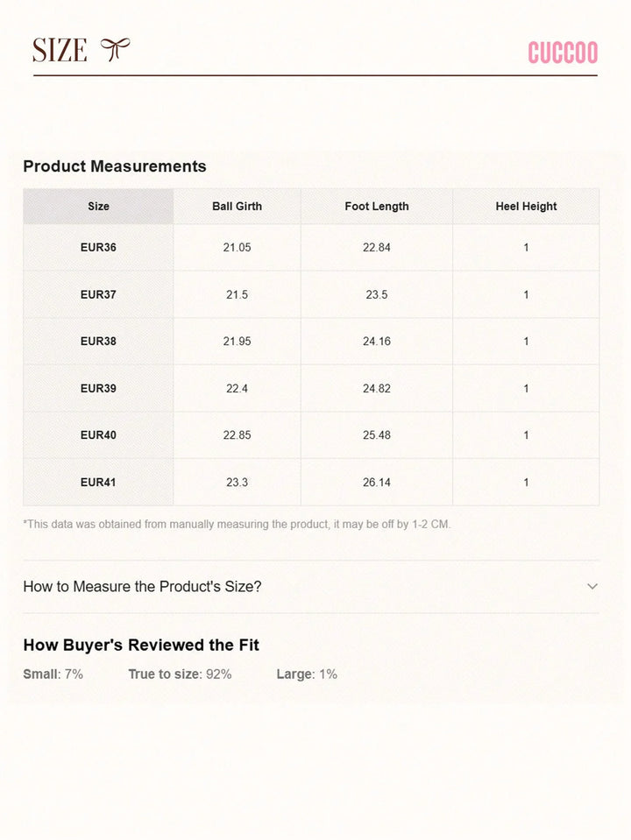Viewport: 631px width, 840px height.
Task: Select the EUR41 size row label
Action: click(x=98, y=482)
